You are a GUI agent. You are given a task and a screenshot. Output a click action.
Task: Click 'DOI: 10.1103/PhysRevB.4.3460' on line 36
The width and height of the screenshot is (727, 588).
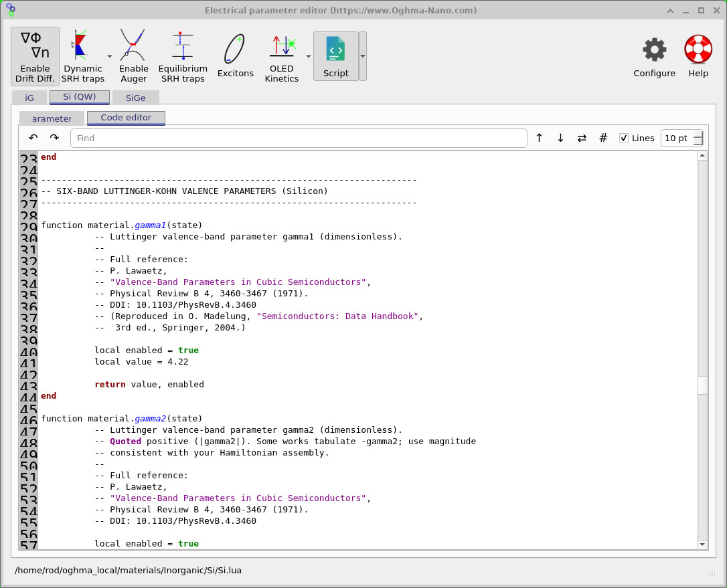point(183,305)
